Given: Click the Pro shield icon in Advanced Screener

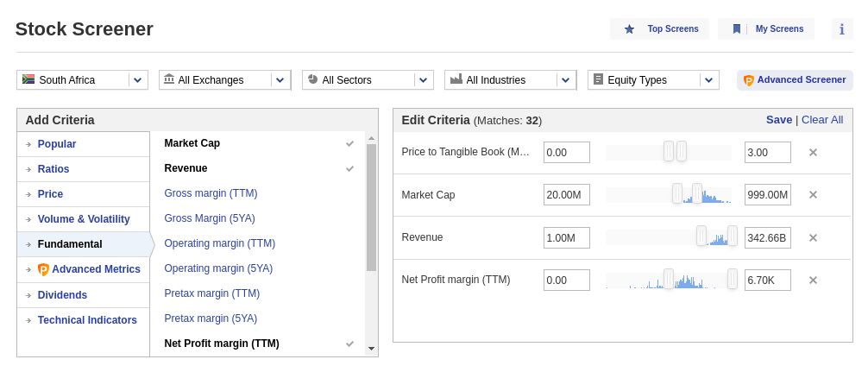Looking at the screenshot, I should click(x=748, y=81).
